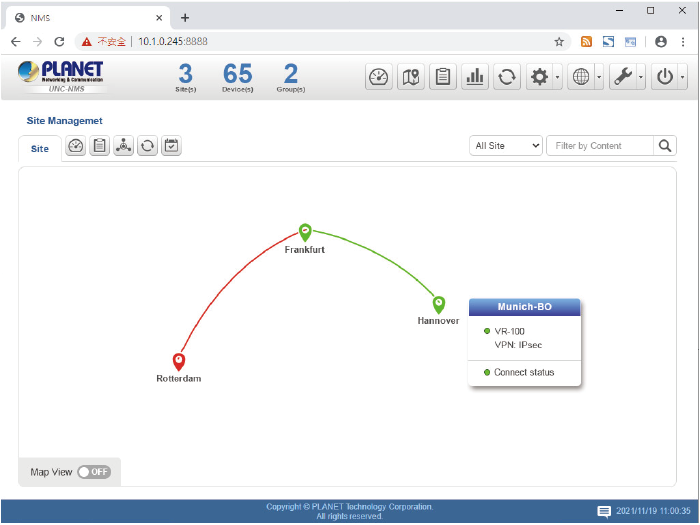Expand the wrench maintenance dropdown arrow
Screen dimensions: 700x525
[640, 77]
